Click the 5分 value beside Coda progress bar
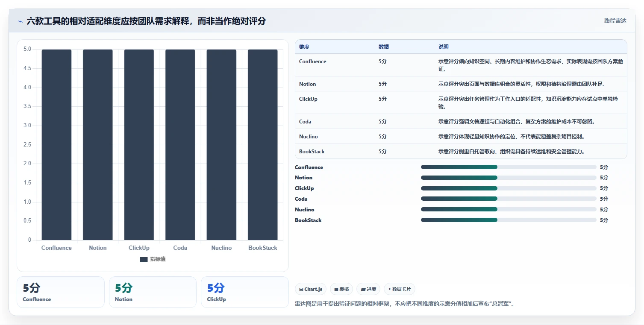 604,199
